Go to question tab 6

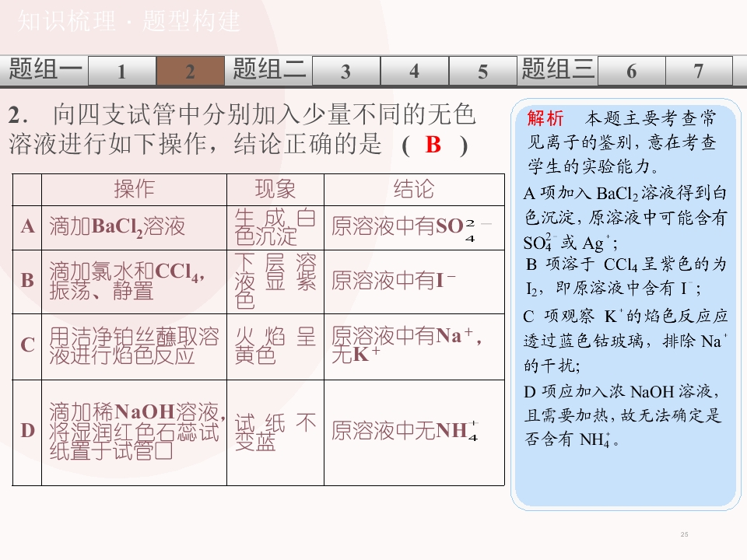(x=631, y=71)
